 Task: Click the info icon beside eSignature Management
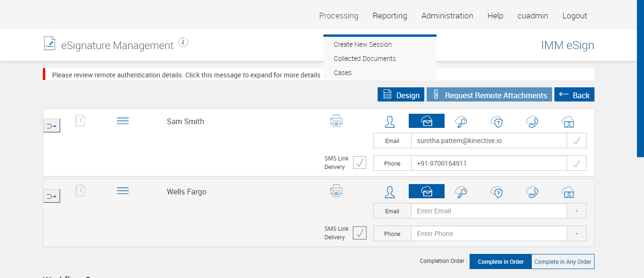[183, 42]
